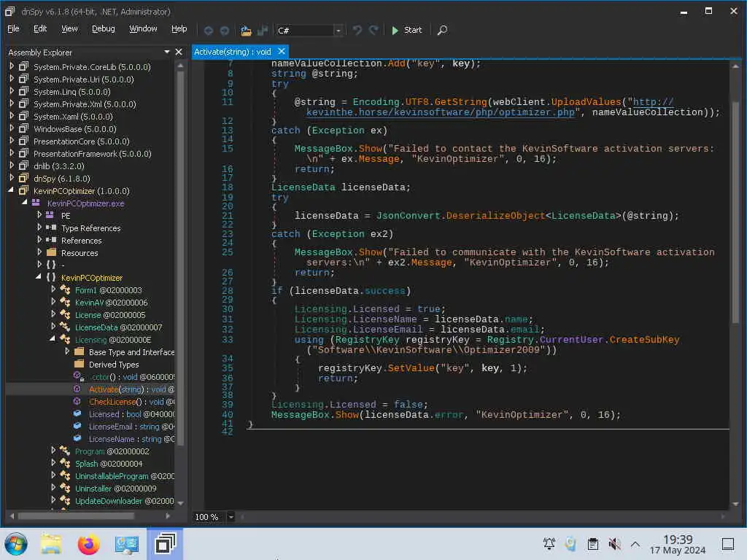Expand the PE node
This screenshot has height=560, width=747.
tap(39, 215)
